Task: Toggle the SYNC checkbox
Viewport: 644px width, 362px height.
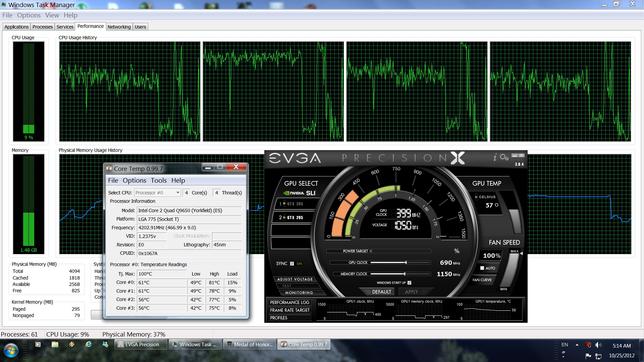Action: click(x=292, y=263)
